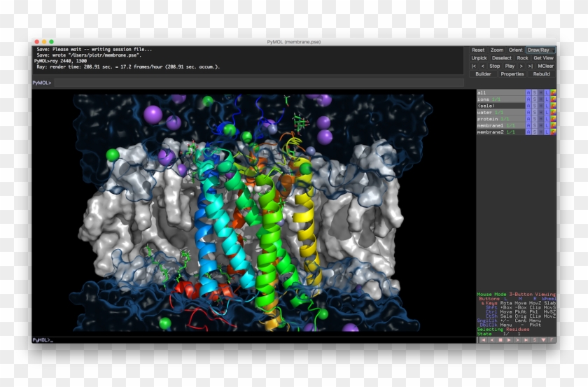Viewport: 588px width, 387px height.
Task: Stop playback with the Stop button
Action: (495, 66)
